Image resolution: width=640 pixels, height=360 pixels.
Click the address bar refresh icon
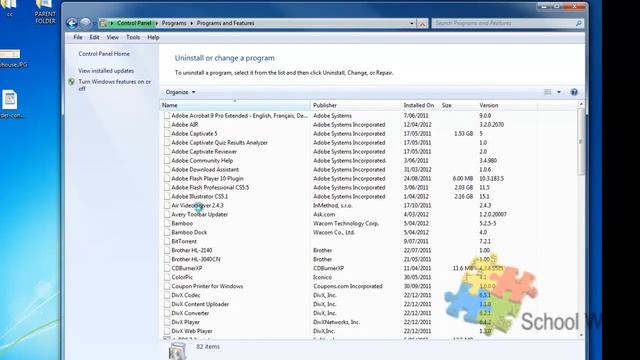(x=422, y=24)
